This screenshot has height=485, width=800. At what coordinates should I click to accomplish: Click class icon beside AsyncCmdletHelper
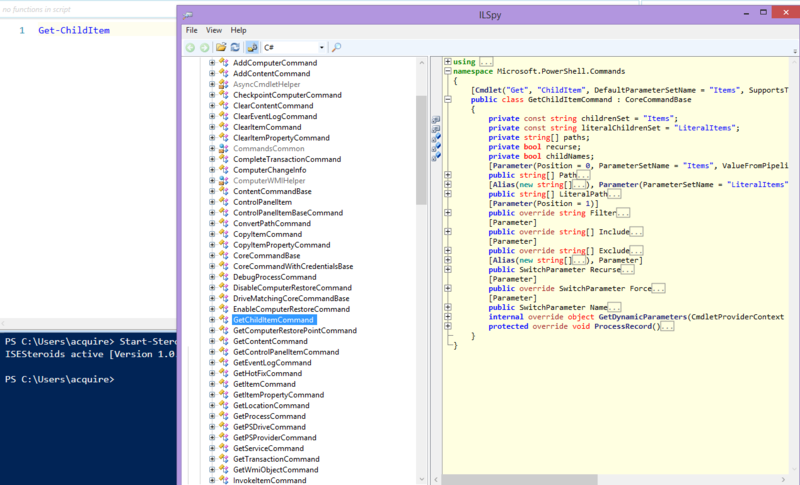point(223,84)
